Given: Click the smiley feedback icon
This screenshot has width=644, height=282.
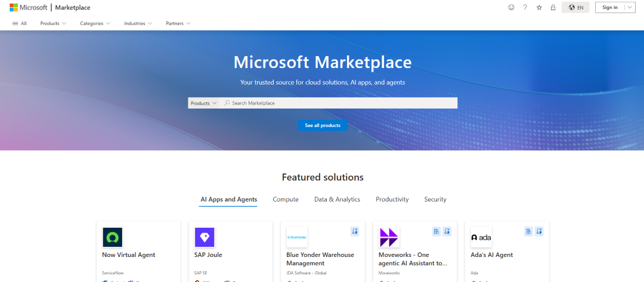Looking at the screenshot, I should pos(511,7).
